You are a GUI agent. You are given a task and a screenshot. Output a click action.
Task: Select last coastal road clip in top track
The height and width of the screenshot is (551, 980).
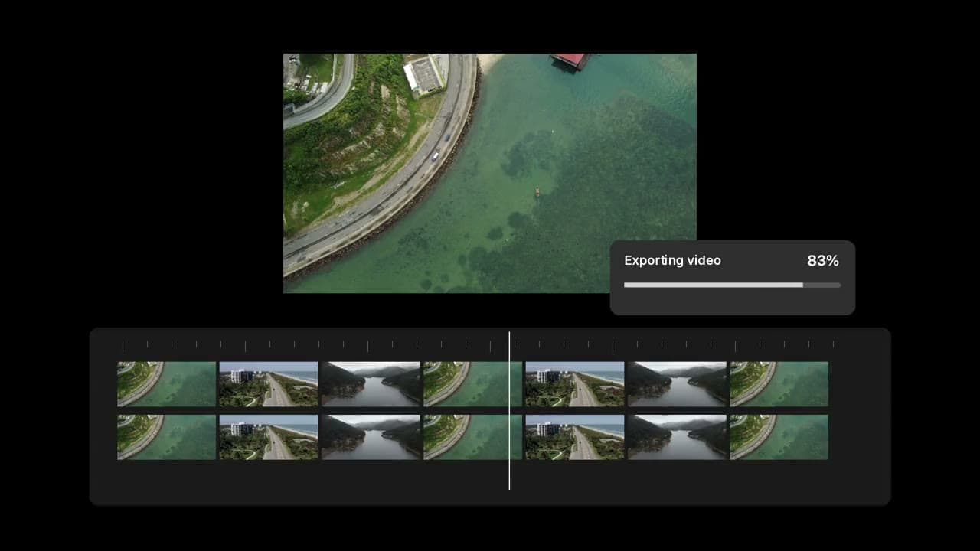(x=779, y=384)
